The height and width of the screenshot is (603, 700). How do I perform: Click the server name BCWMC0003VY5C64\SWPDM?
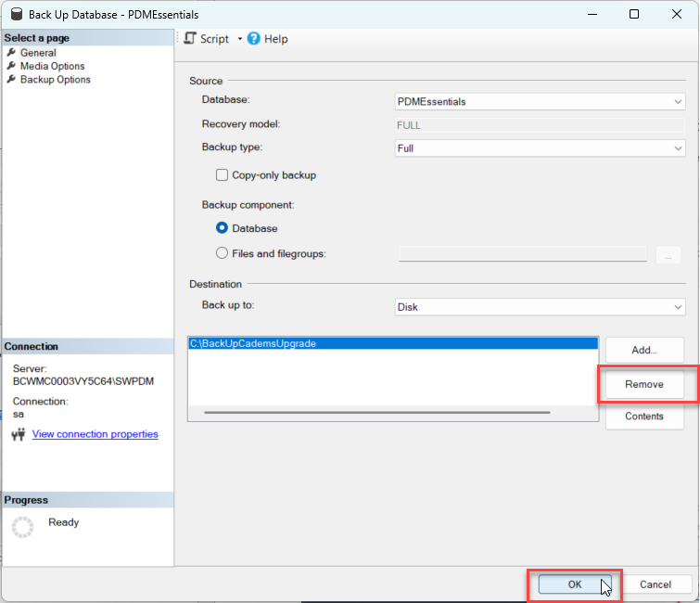[x=83, y=381]
